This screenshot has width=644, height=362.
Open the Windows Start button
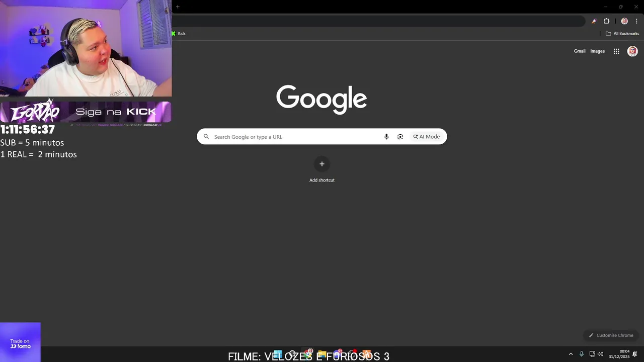point(277,355)
